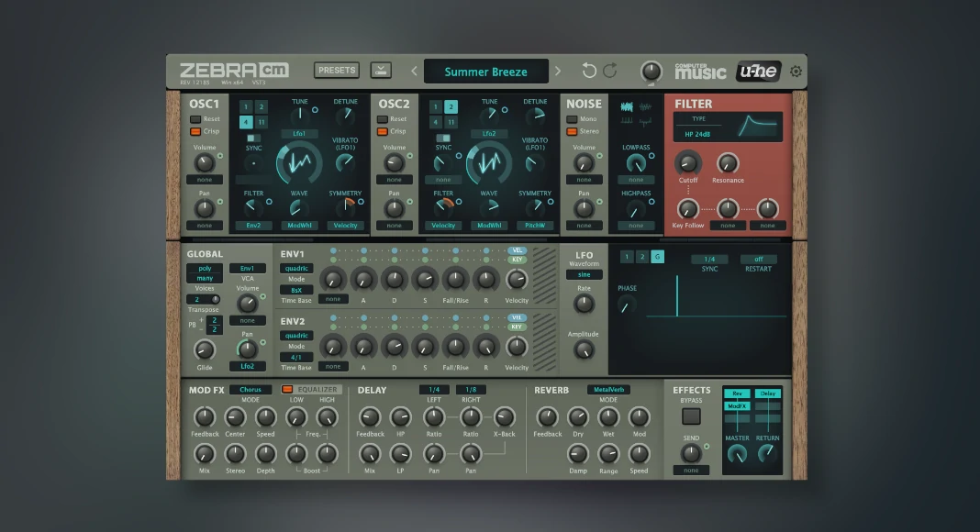Image resolution: width=980 pixels, height=532 pixels.
Task: Click the ModFX block in effects routing
Action: click(737, 405)
